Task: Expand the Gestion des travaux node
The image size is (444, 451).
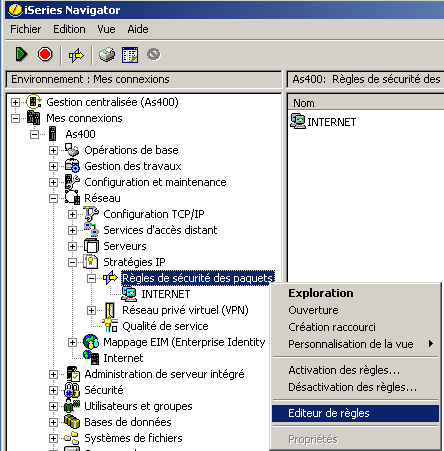Action: tap(53, 166)
